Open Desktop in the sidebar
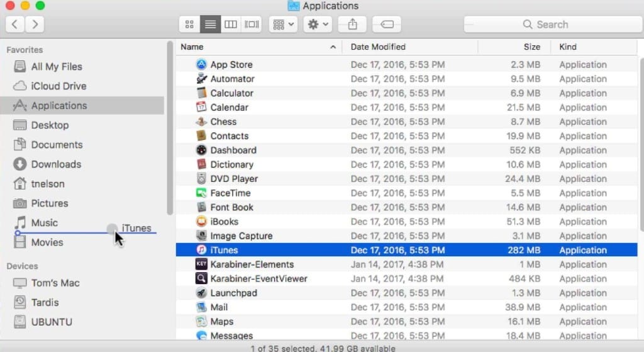 point(50,125)
